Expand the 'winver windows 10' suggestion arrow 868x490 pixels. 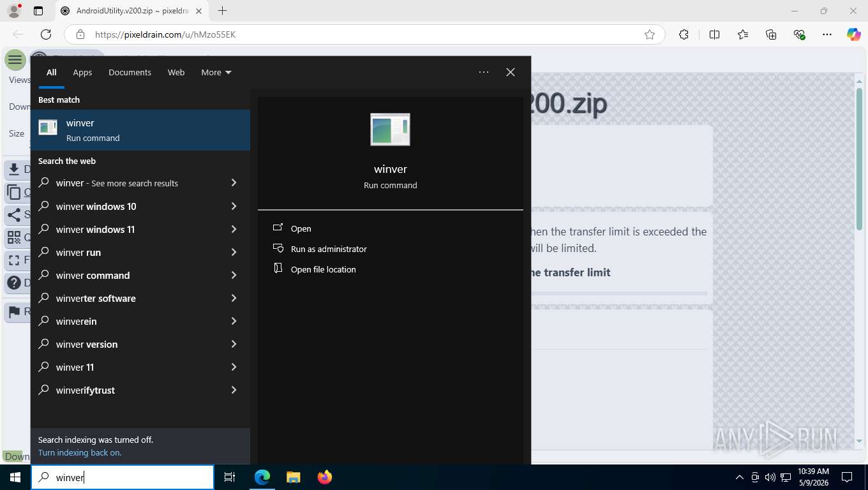tap(234, 206)
